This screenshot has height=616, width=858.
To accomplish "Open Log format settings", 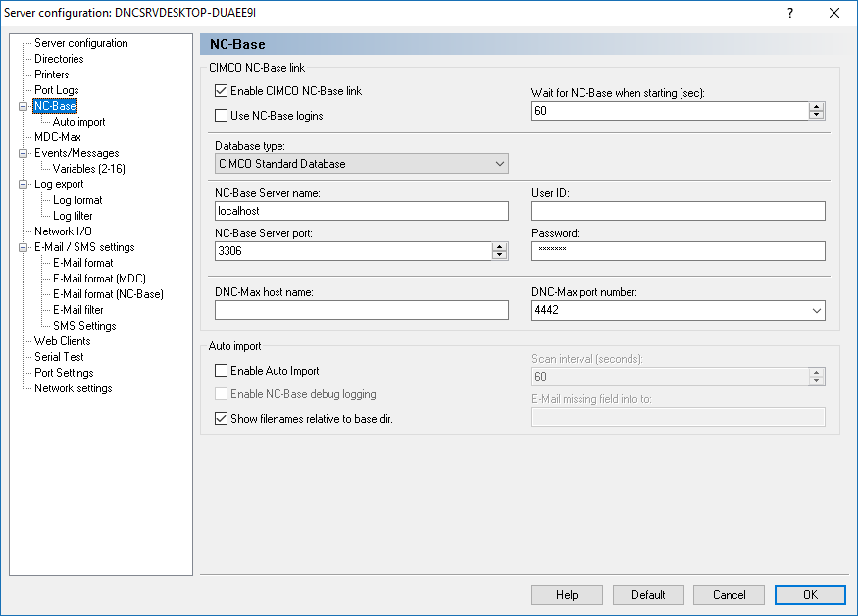I will (x=77, y=200).
